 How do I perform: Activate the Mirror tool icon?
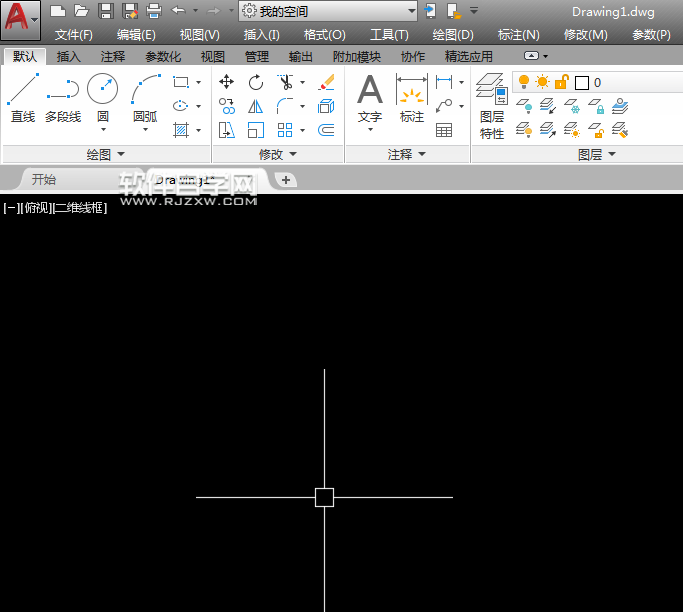[256, 106]
